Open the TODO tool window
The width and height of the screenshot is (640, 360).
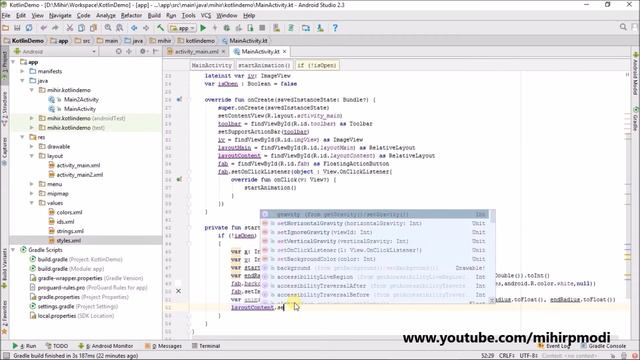pyautogui.click(x=57, y=346)
